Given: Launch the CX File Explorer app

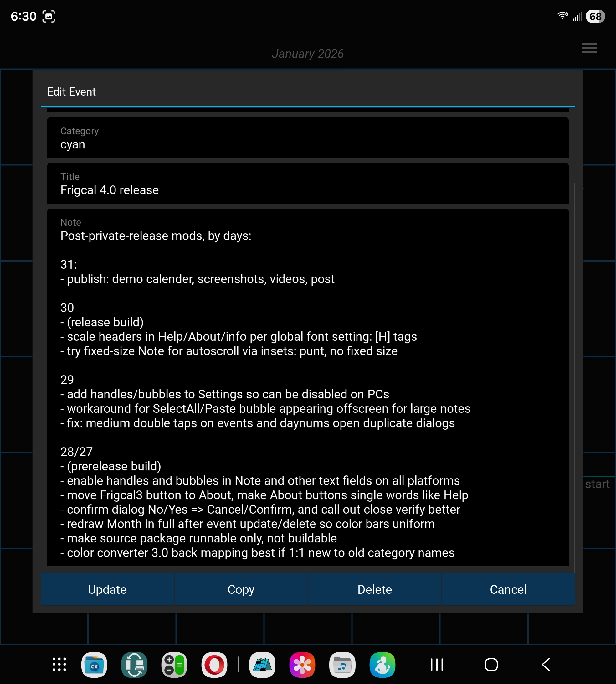Looking at the screenshot, I should pos(94,664).
